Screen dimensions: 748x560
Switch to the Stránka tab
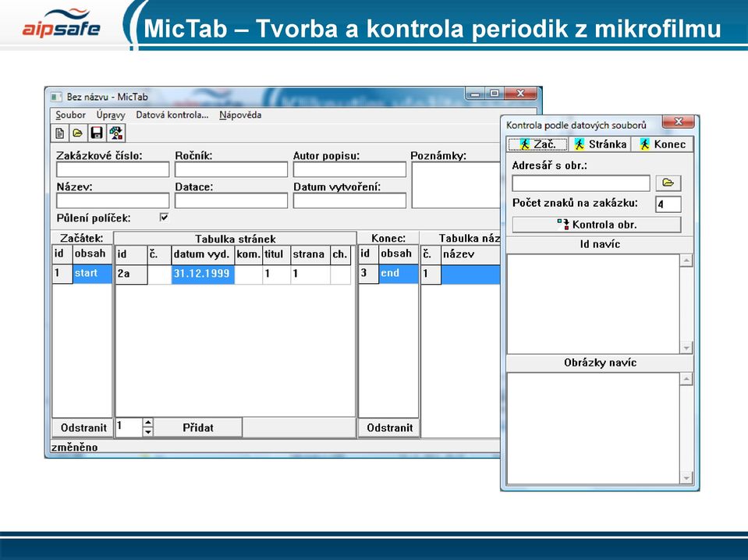click(600, 144)
